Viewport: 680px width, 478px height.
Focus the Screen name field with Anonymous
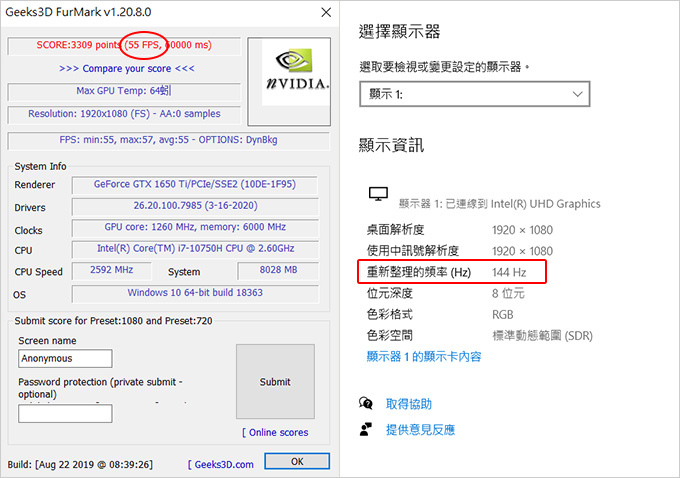pos(65,358)
